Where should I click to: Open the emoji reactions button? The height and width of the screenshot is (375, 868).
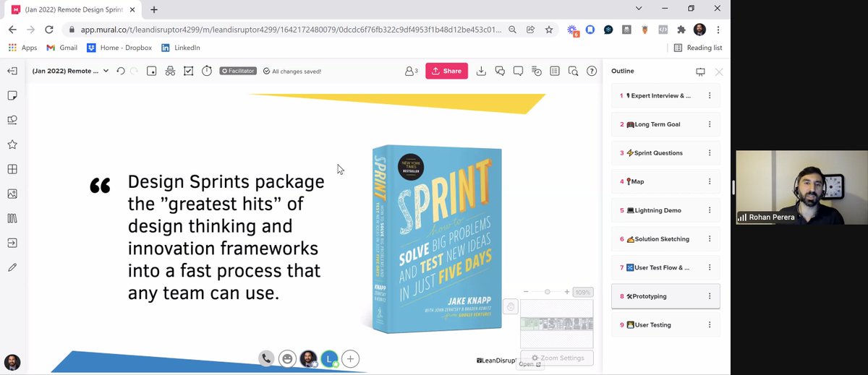pos(287,358)
